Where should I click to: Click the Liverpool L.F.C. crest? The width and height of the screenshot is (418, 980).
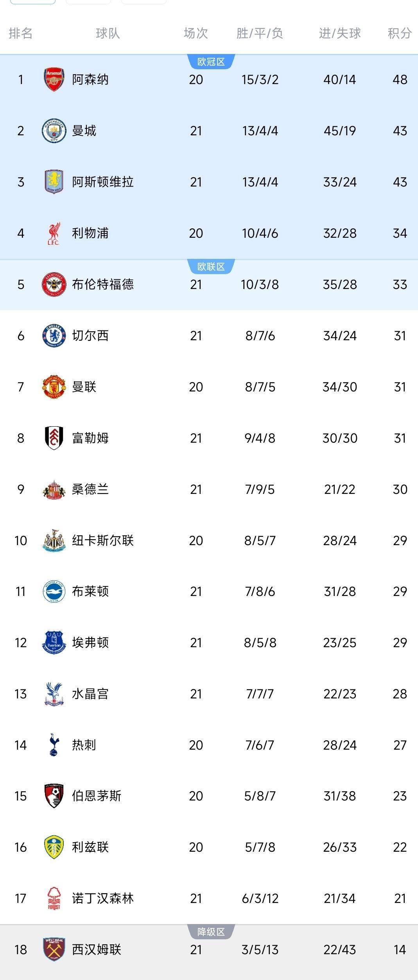coord(54,233)
